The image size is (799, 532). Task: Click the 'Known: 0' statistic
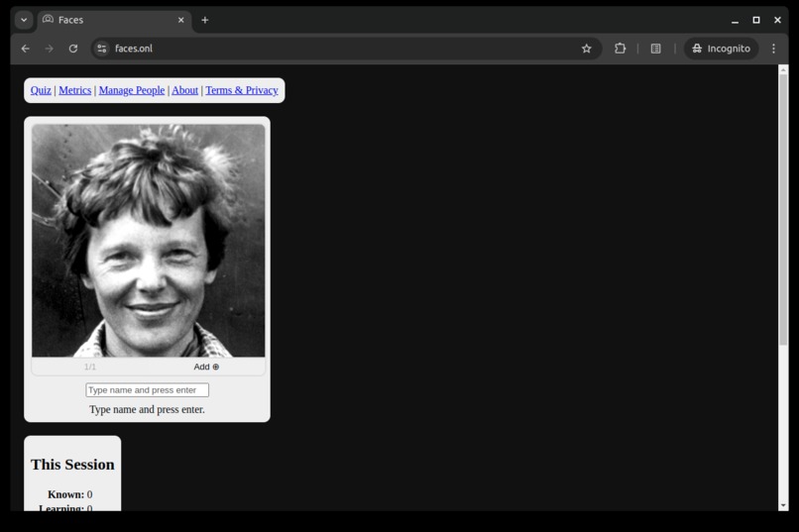pyautogui.click(x=69, y=494)
